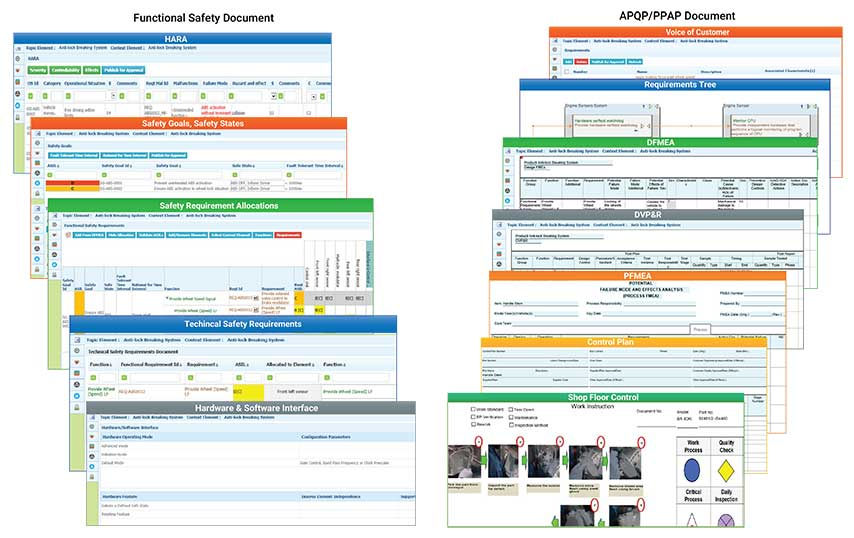854x538 pixels.
Task: Click red Delete button in Voice of Customer
Action: 581,62
